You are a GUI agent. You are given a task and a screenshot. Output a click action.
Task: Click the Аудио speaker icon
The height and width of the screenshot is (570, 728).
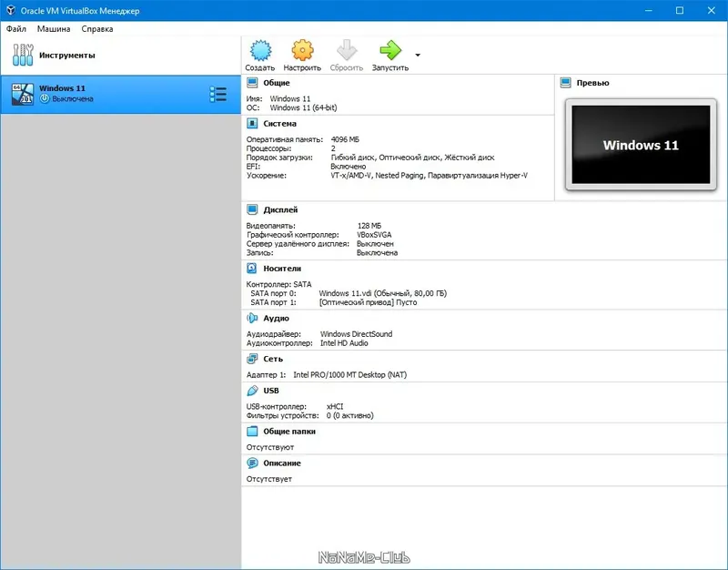pos(252,318)
